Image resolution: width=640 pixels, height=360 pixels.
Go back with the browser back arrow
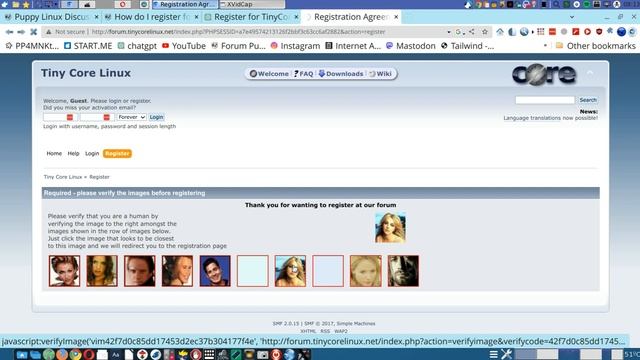tap(9, 32)
